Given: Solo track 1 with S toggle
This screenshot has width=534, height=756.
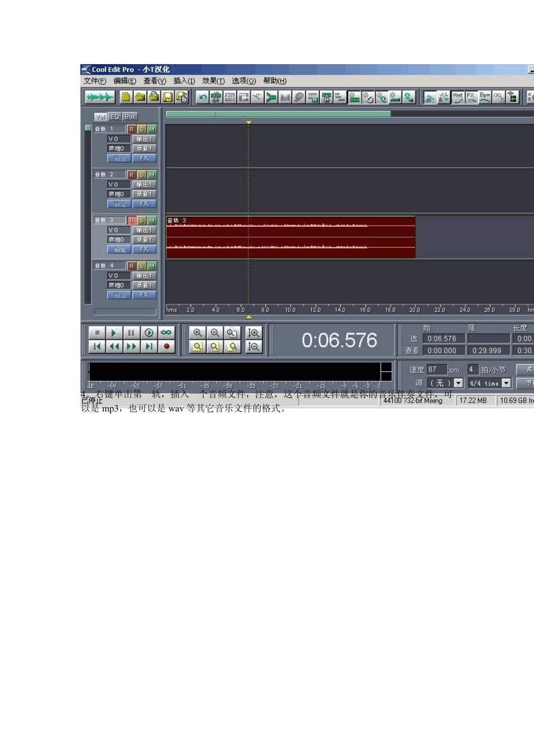Looking at the screenshot, I should coord(142,129).
